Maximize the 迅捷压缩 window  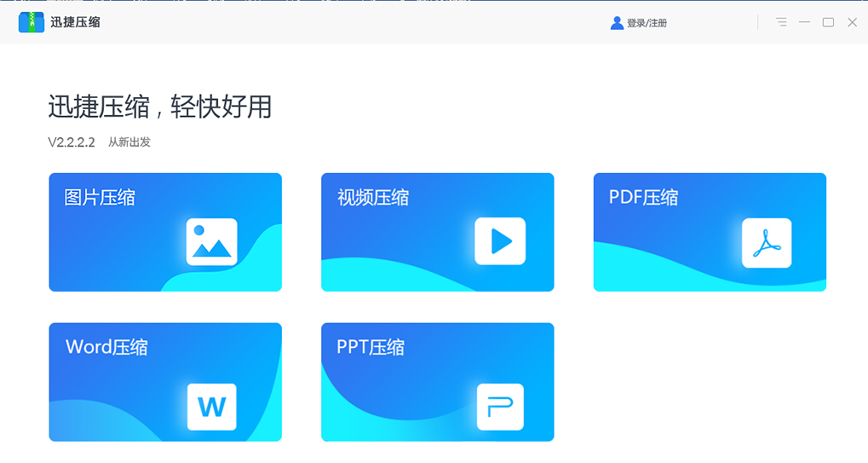click(x=828, y=22)
